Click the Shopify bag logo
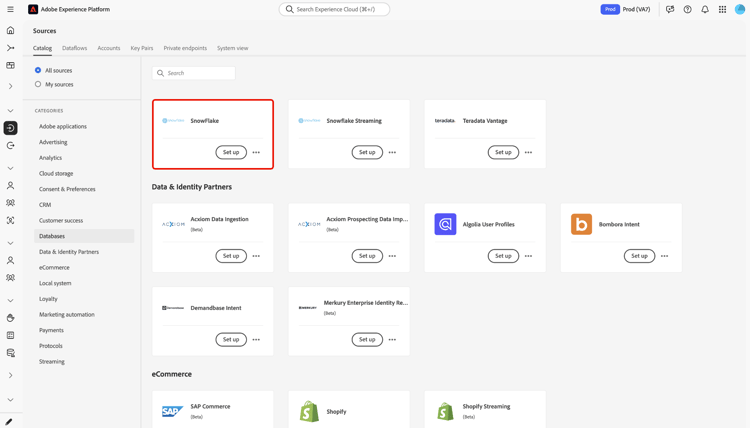The height and width of the screenshot is (428, 750). tap(309, 411)
